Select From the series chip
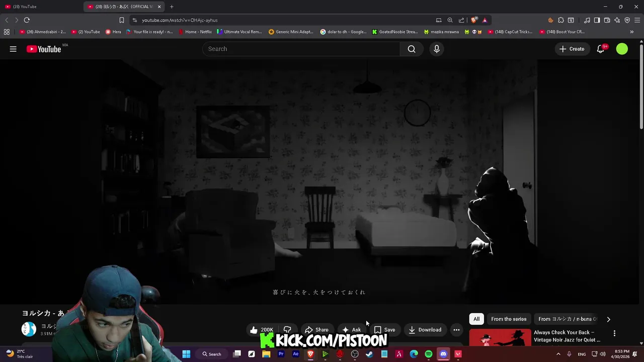 509,319
